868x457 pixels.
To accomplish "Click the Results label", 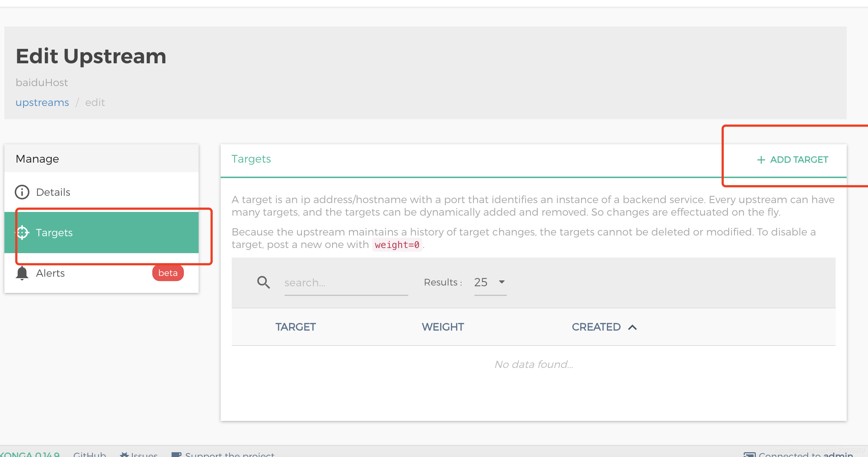I will [443, 282].
